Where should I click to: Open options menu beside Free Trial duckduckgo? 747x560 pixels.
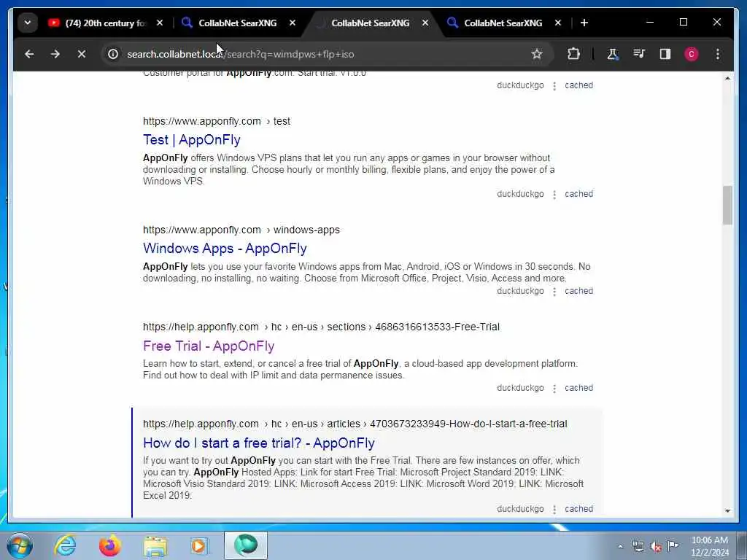[x=554, y=389]
